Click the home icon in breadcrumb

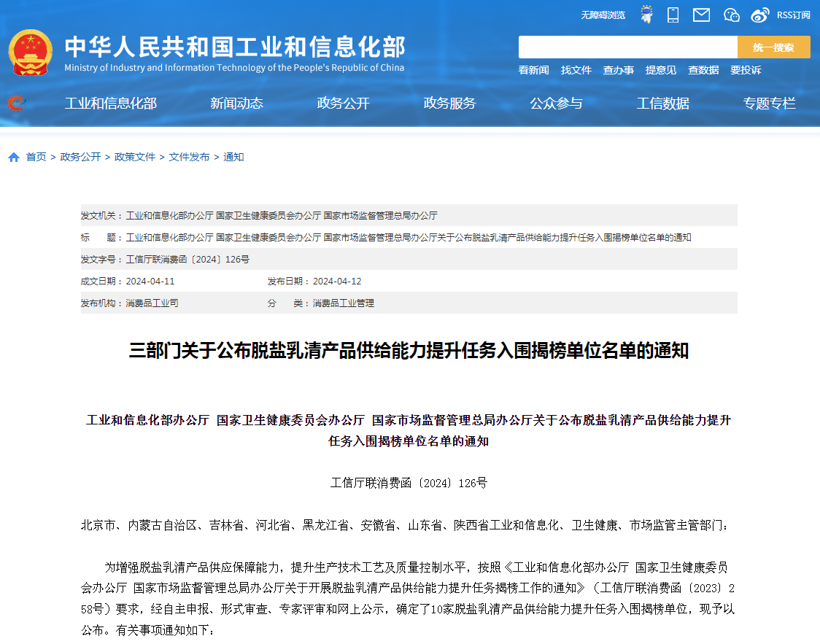click(14, 157)
